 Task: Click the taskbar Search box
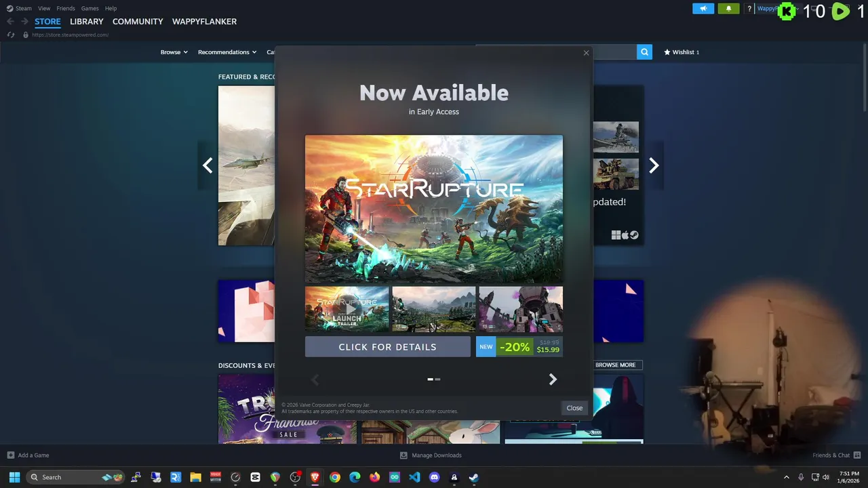click(75, 477)
